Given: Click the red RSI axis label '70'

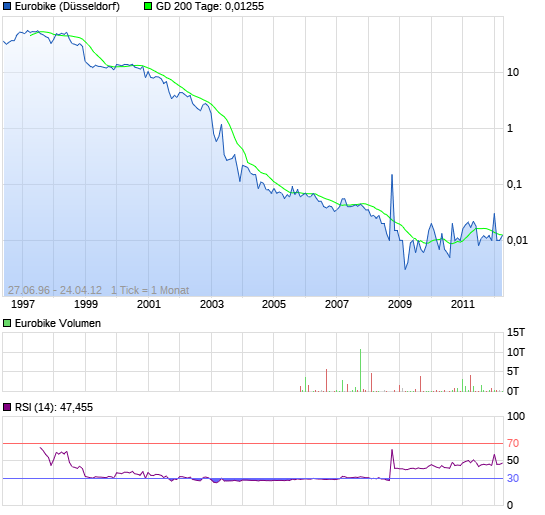Looking at the screenshot, I should click(x=513, y=443).
